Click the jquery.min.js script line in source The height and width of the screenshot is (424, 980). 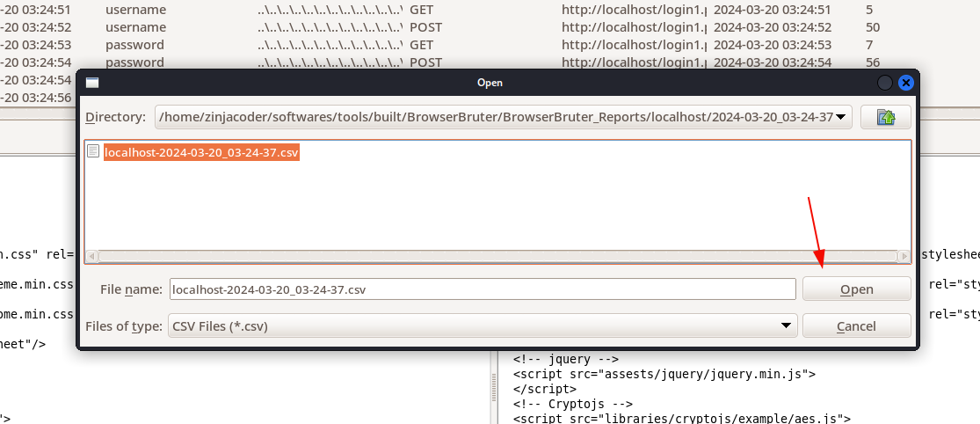click(x=664, y=374)
